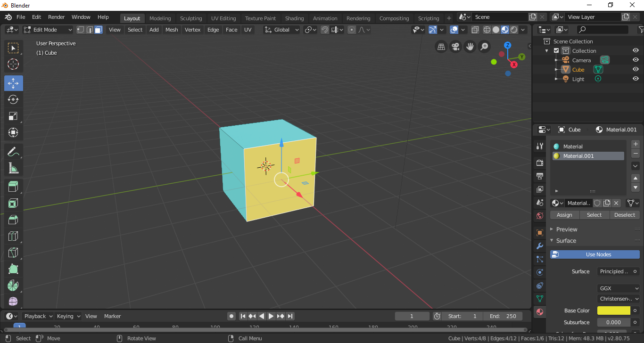
Task: Toggle the Camera visibility eye icon
Action: coord(635,60)
